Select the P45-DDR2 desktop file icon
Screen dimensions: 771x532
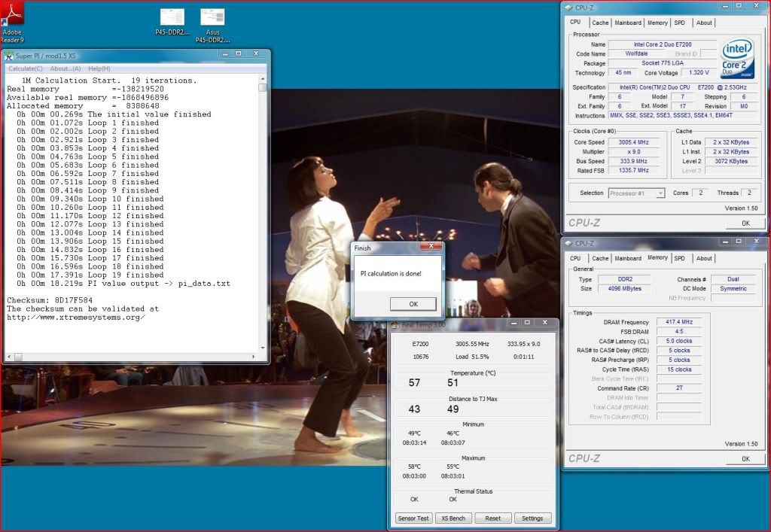[x=172, y=22]
